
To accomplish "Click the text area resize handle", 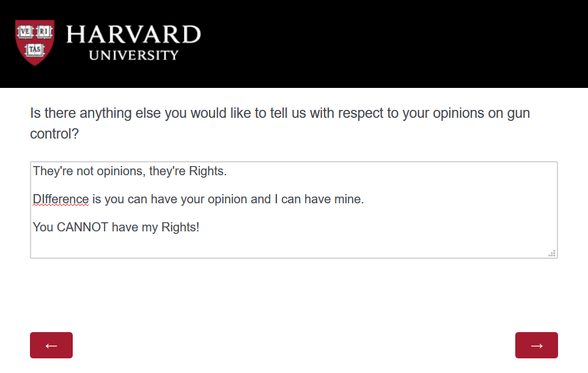I will (552, 253).
